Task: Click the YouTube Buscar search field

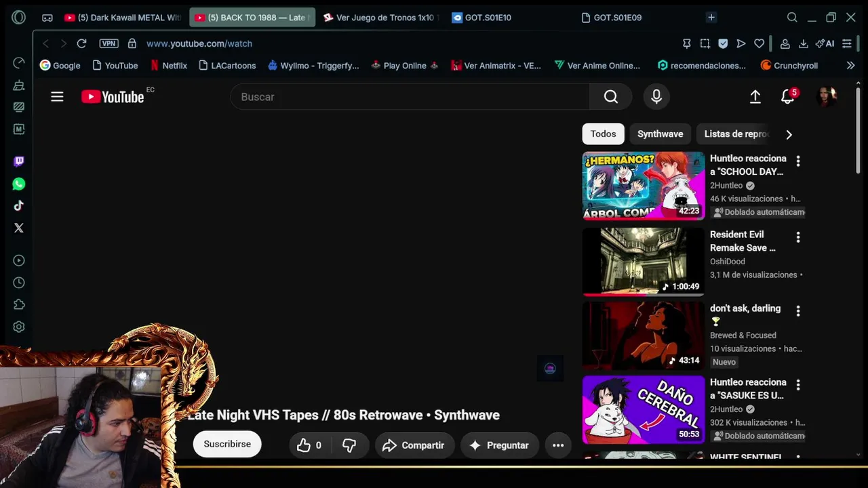Action: pos(410,97)
